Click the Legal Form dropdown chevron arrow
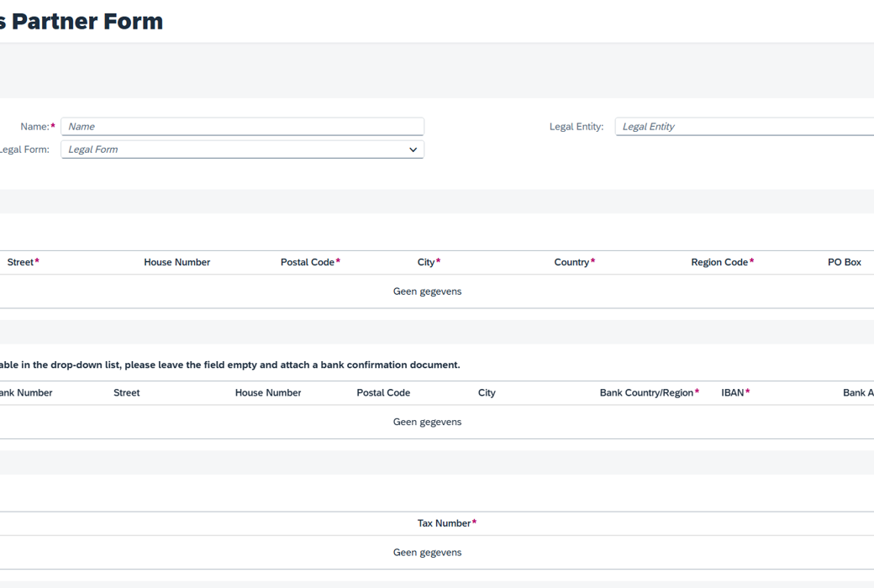The width and height of the screenshot is (874, 588). pyautogui.click(x=413, y=149)
